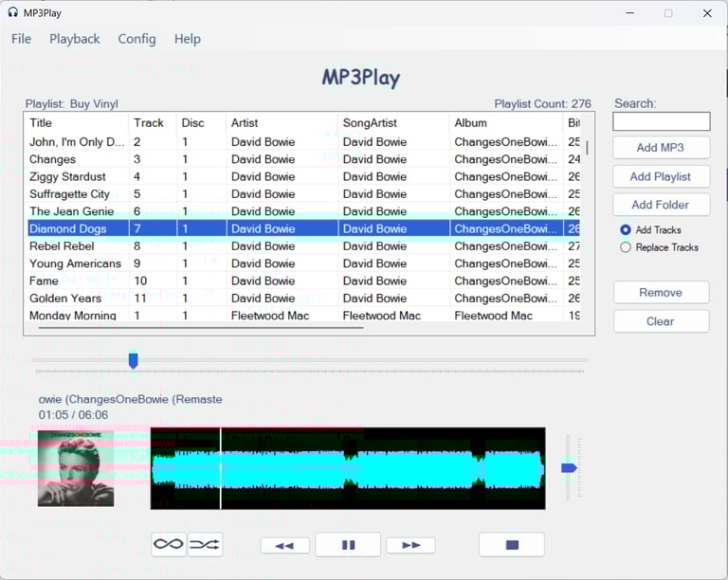Click the Add MP3 button

[661, 148]
